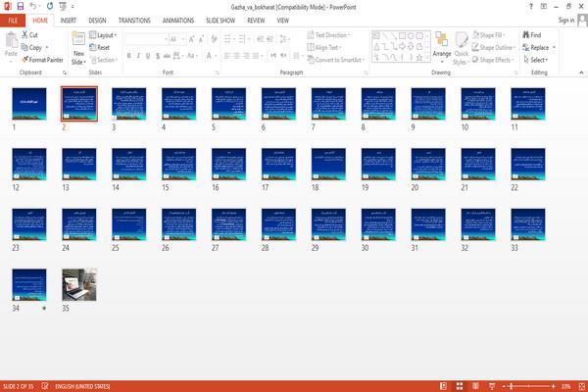
Task: Open the Font size dropdown
Action: pyautogui.click(x=182, y=39)
